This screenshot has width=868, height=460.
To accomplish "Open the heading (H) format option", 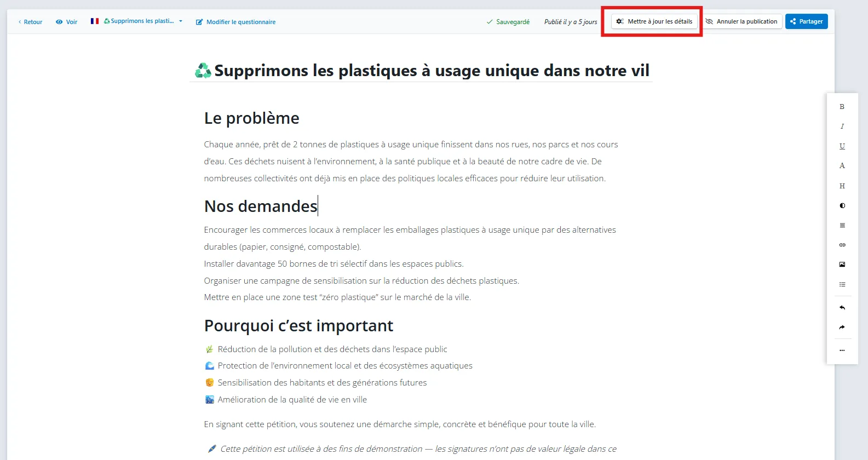I will click(842, 186).
